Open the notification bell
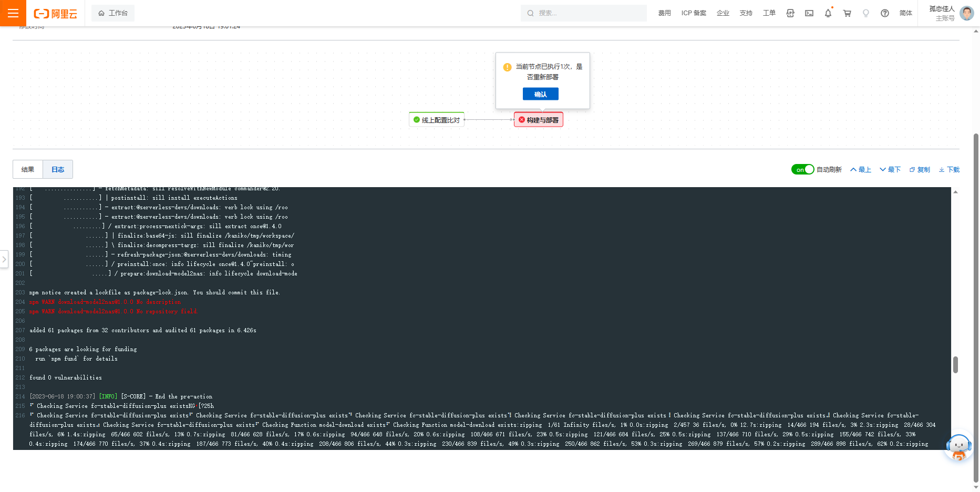Viewport: 980px width, 492px height. 828,13
